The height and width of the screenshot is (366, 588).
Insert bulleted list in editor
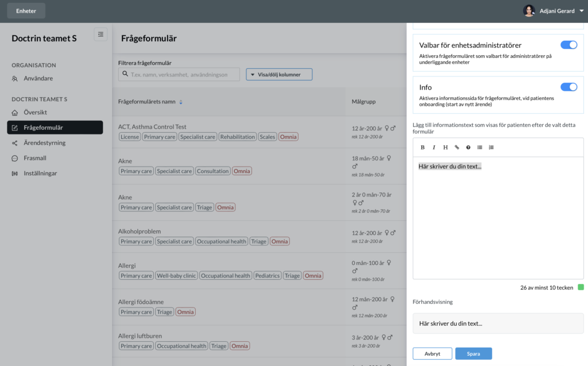pos(479,148)
